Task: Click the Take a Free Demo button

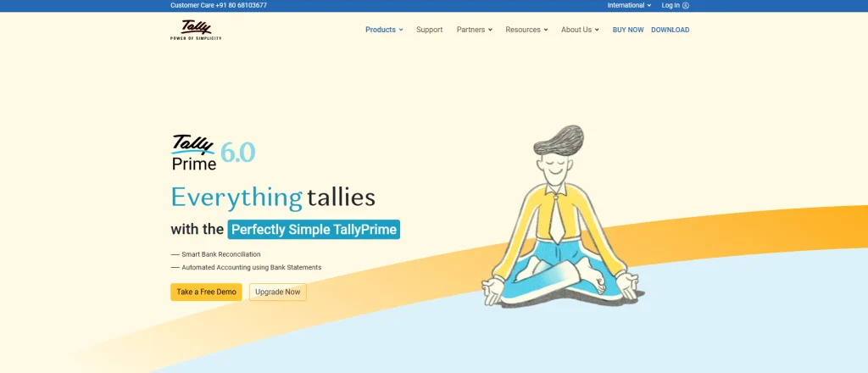Action: [207, 292]
